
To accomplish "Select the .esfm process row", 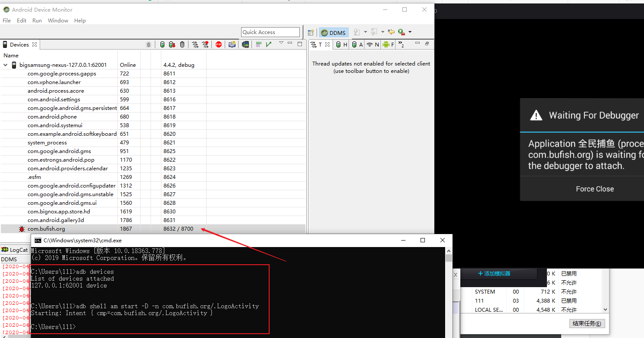I will click(153, 177).
